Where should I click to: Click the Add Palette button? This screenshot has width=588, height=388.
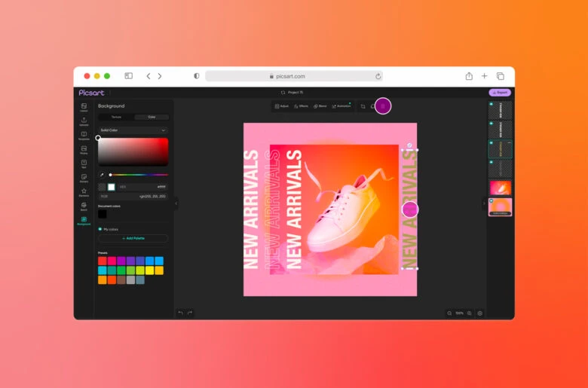pos(133,238)
